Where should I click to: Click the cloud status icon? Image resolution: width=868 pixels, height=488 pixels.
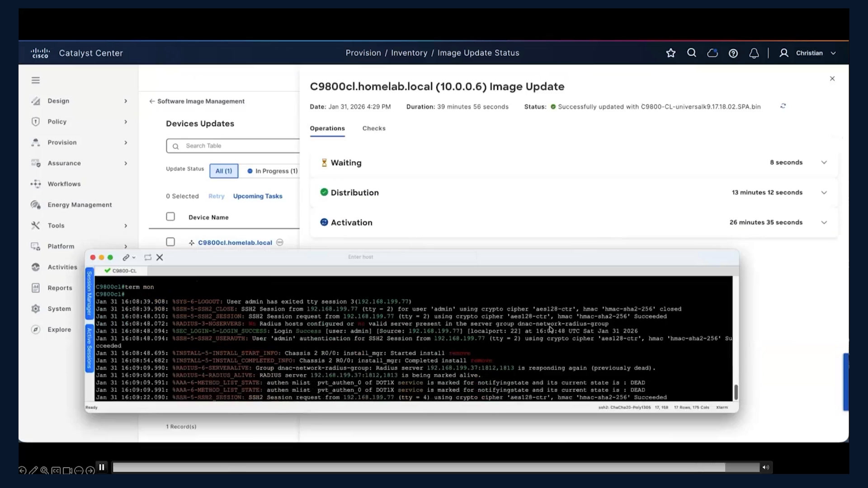[712, 53]
